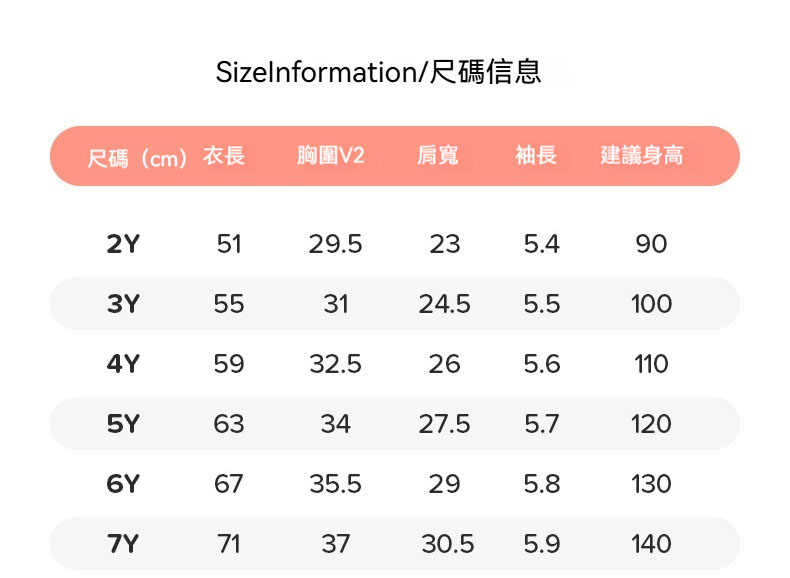Select the 胸圍V2 column header
Screen dimensions: 790x578
tap(331, 156)
